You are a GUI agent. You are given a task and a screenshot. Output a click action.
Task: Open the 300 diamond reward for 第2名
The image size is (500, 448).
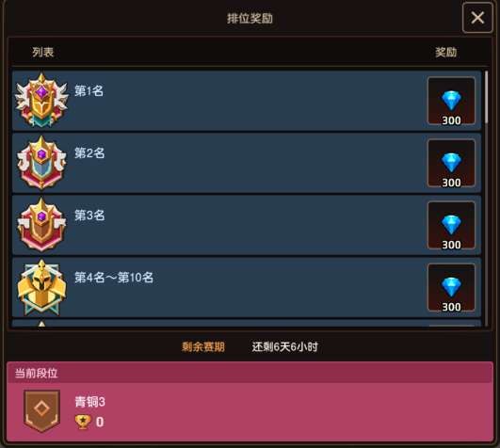(x=451, y=163)
